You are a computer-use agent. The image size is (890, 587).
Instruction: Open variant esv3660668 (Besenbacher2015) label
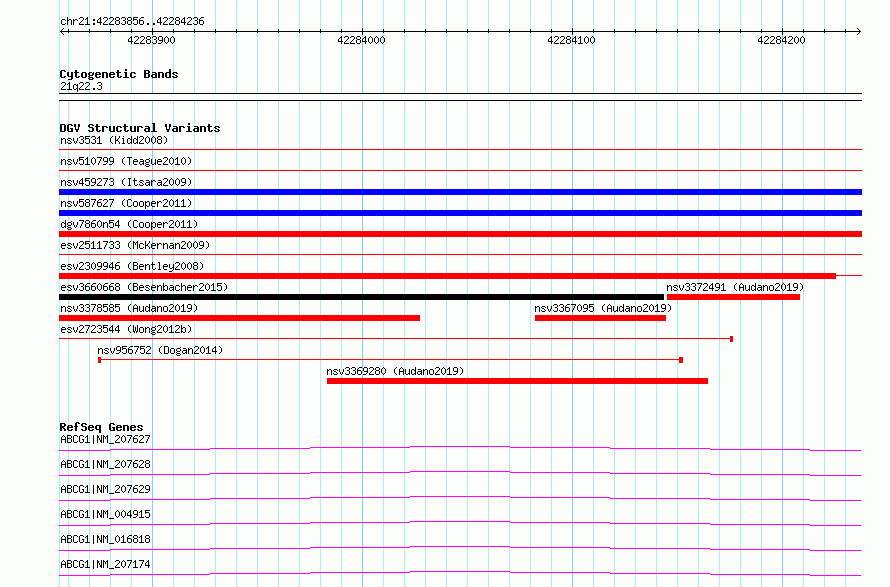(x=144, y=287)
